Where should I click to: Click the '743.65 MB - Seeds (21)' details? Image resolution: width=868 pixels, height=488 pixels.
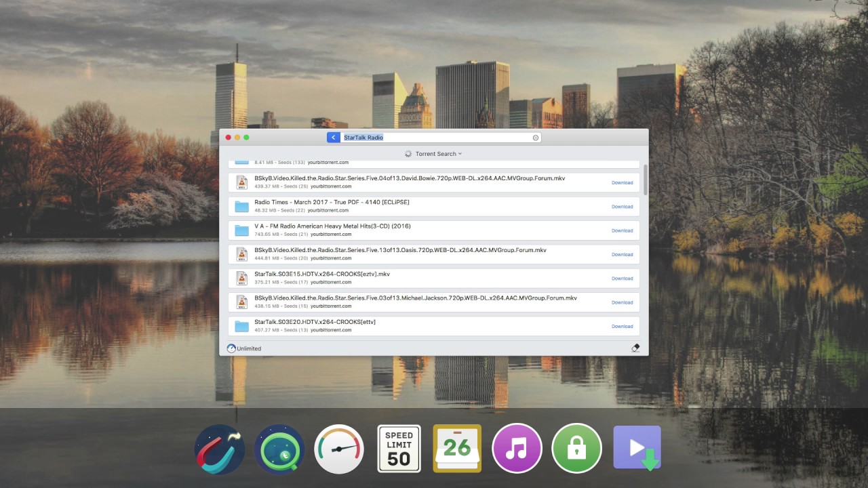click(281, 235)
